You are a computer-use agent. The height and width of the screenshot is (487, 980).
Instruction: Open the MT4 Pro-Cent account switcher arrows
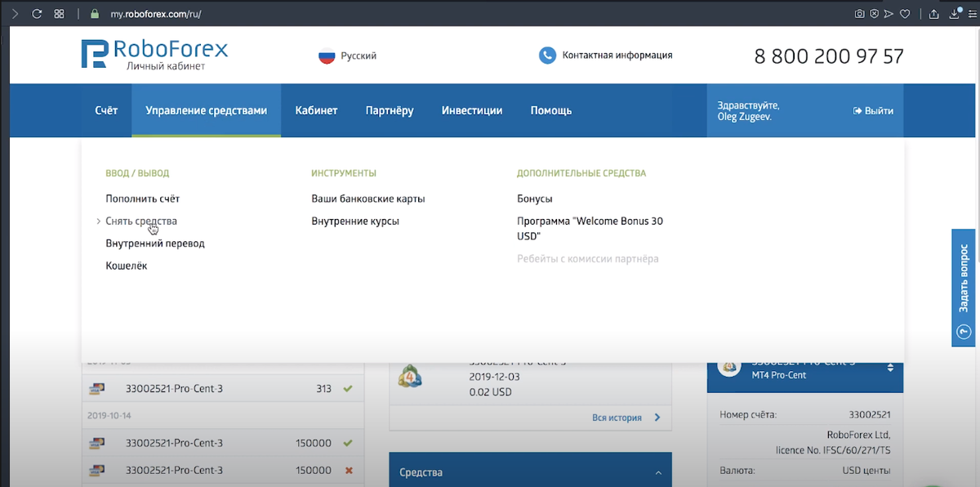click(890, 369)
